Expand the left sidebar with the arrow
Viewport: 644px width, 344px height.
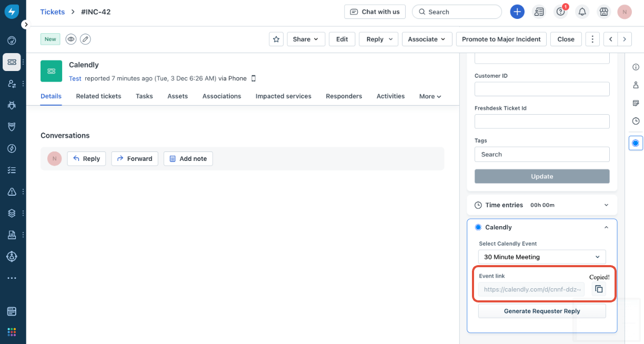25,24
